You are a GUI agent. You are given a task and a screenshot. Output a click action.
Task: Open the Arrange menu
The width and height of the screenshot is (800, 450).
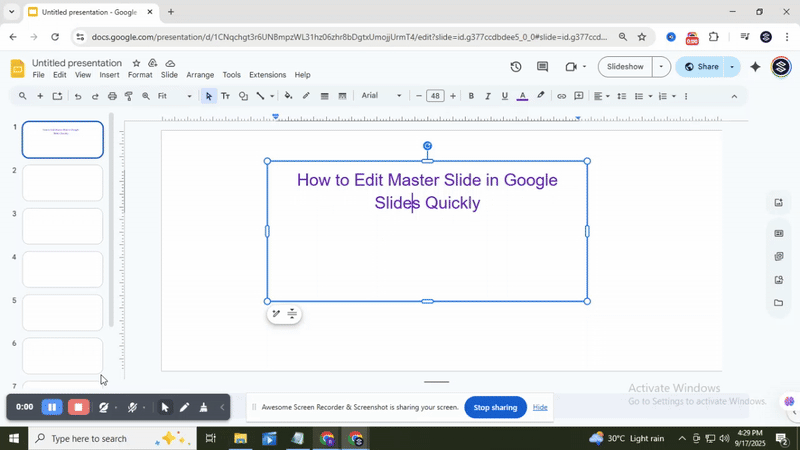coord(200,75)
